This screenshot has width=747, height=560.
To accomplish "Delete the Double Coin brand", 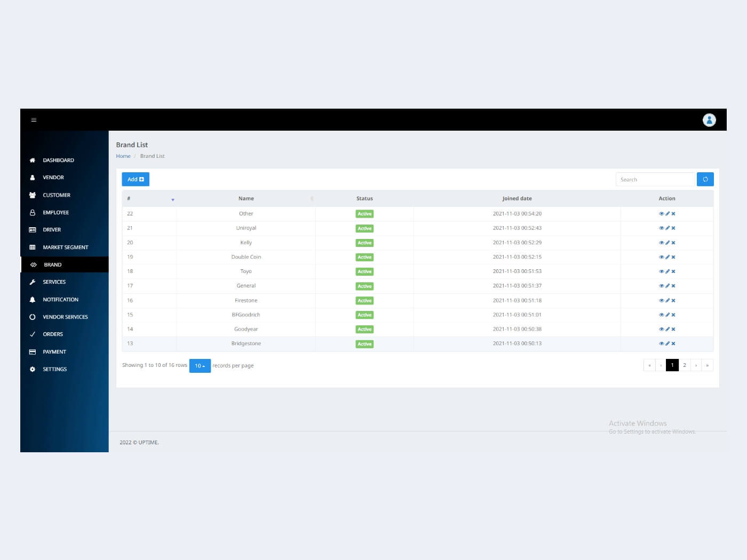I will click(673, 257).
